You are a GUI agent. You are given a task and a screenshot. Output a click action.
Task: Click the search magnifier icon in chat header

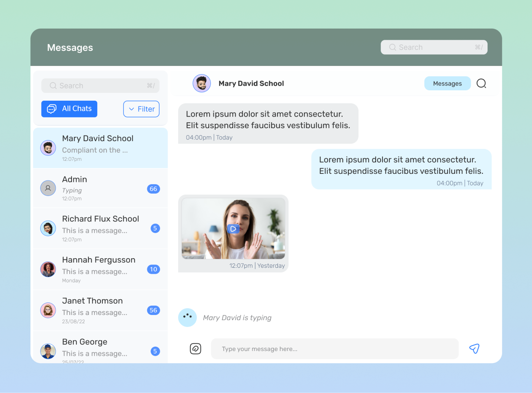pyautogui.click(x=481, y=84)
